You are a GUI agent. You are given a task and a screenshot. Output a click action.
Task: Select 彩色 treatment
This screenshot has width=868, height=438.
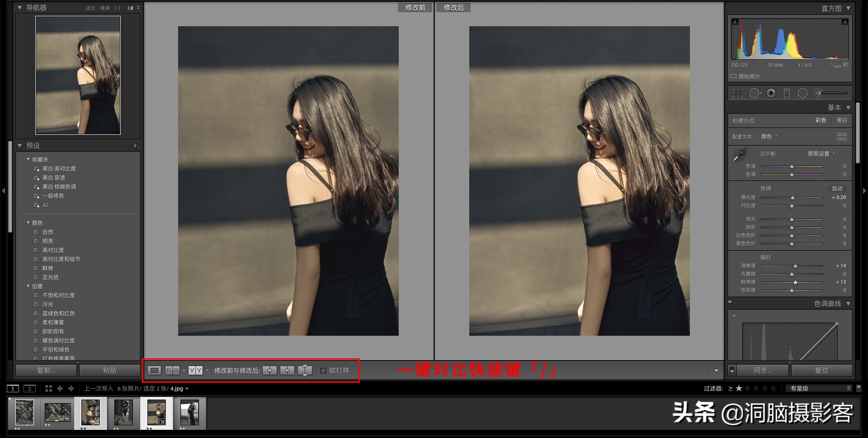pos(821,120)
